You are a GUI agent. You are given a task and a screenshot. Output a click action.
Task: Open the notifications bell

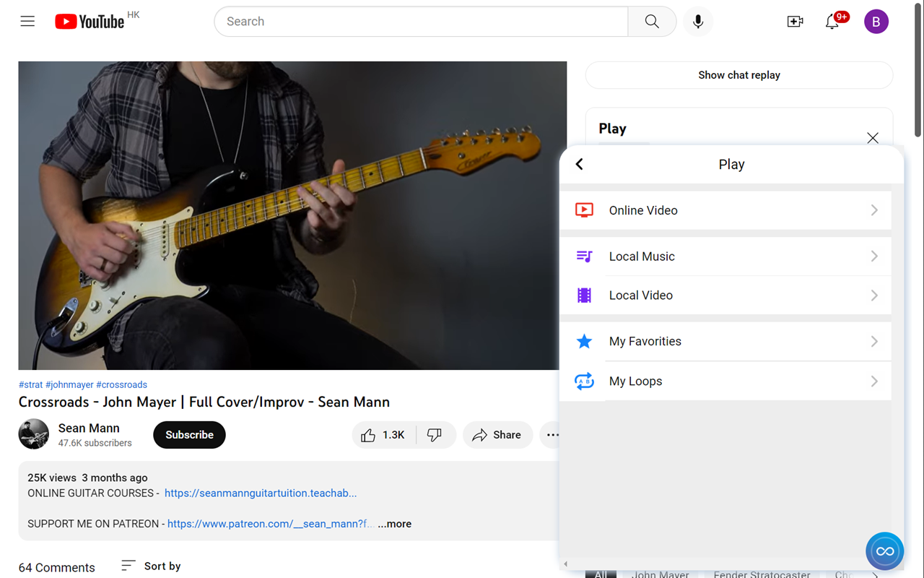point(832,22)
